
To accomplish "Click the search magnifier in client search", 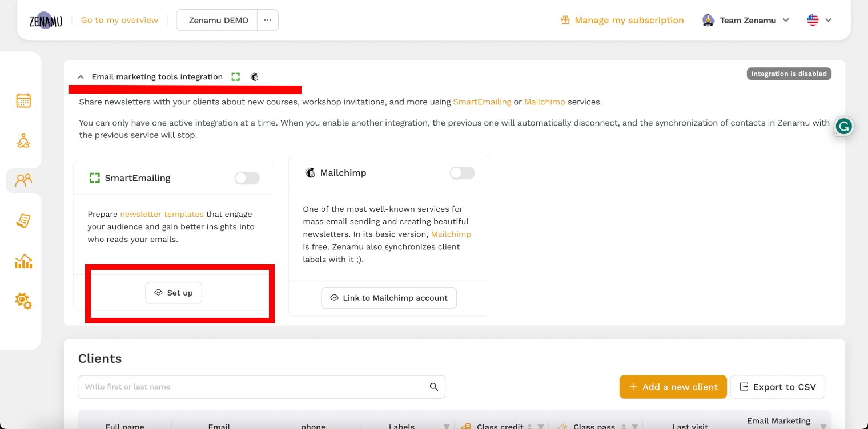I will pos(434,387).
